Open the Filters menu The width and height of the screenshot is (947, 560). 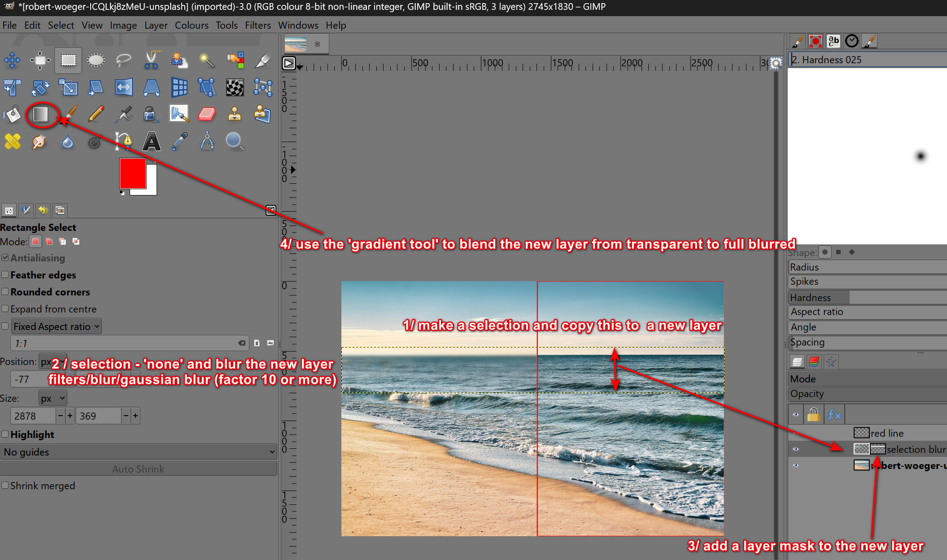click(257, 25)
